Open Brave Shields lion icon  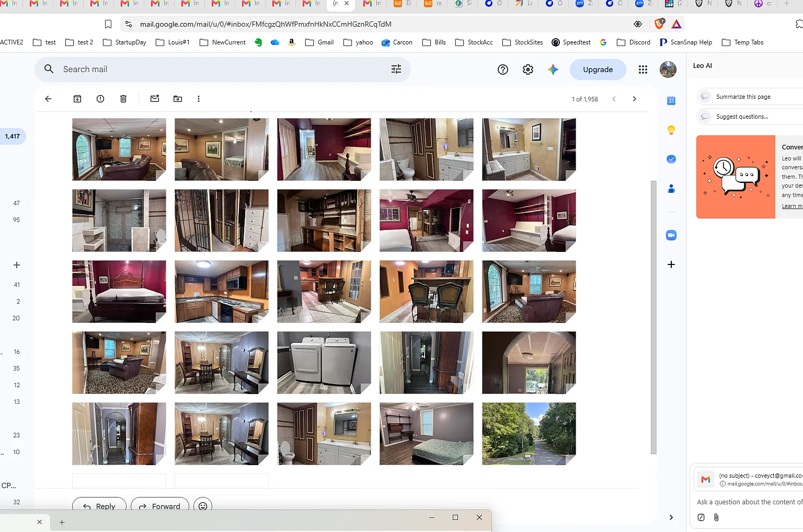(659, 24)
